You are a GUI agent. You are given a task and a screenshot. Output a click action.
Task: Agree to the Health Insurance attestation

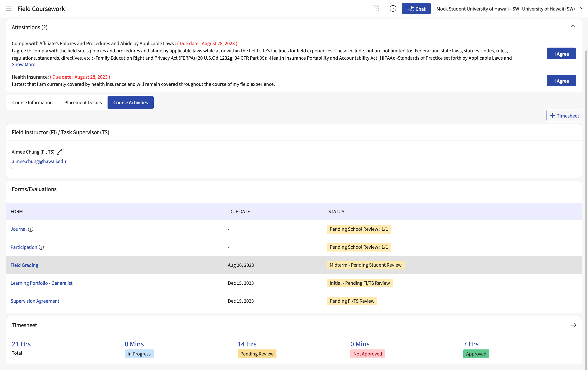(x=561, y=81)
